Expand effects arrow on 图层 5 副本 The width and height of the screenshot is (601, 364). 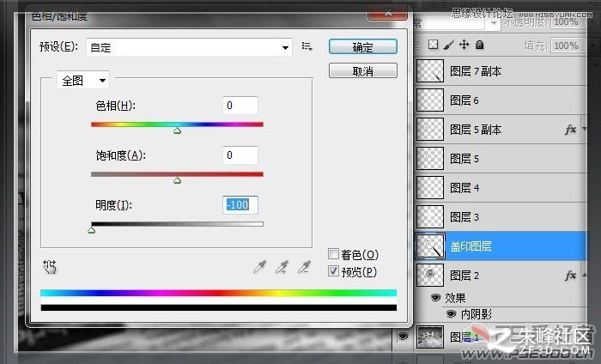(584, 129)
